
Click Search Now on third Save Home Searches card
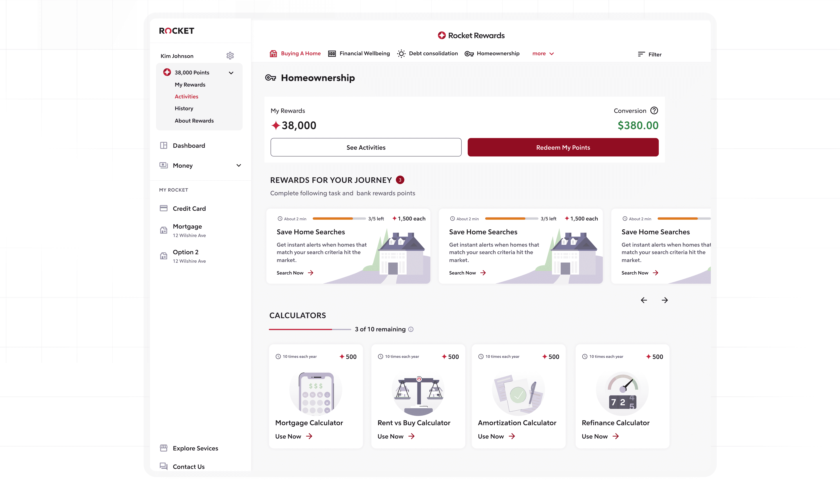tap(640, 273)
